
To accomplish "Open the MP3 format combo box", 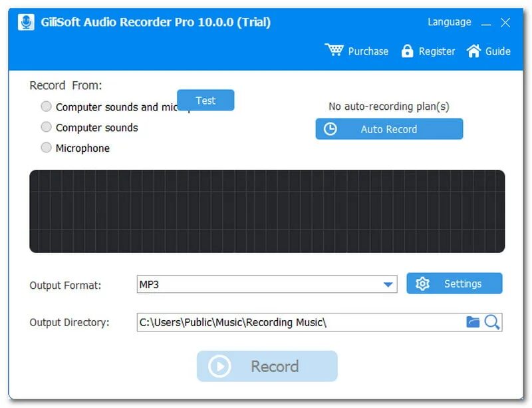I will [x=267, y=284].
